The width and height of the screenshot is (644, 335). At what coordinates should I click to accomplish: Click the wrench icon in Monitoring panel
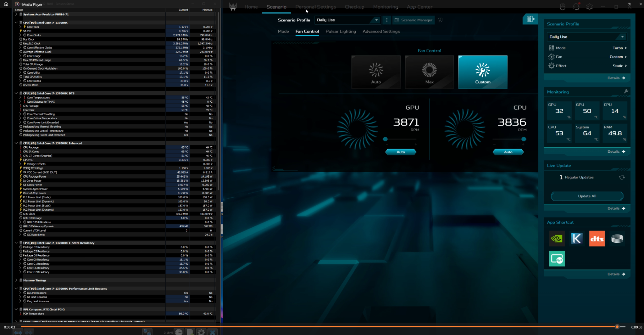626,91
